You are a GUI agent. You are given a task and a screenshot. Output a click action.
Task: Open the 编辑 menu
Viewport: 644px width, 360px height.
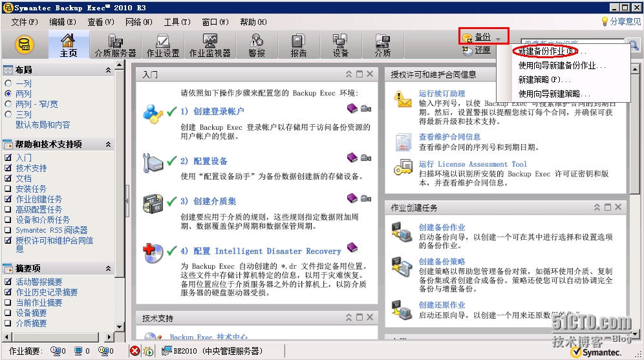pyautogui.click(x=63, y=22)
